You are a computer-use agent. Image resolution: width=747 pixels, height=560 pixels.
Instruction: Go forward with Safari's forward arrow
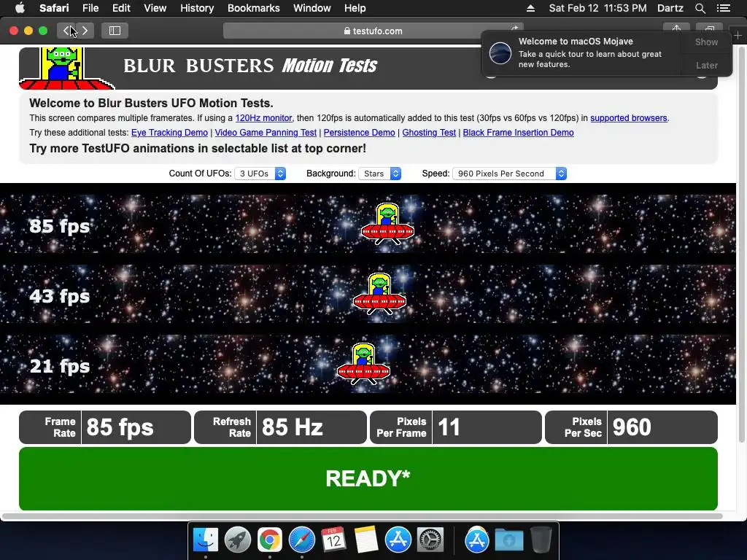85,31
